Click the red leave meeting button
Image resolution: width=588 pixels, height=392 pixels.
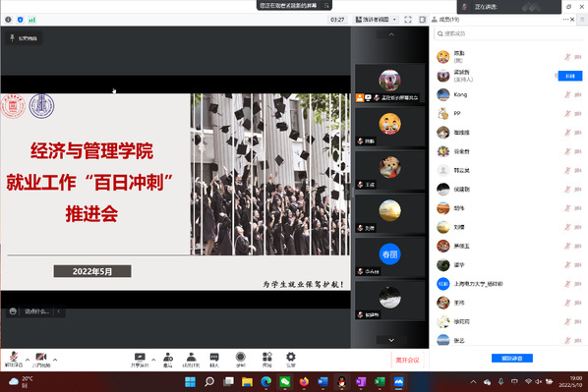tap(407, 361)
